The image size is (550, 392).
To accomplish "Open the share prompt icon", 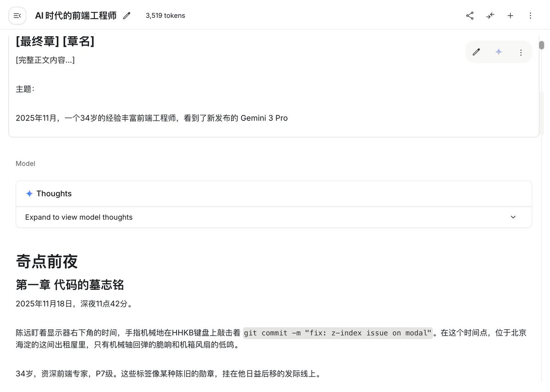I will (470, 16).
